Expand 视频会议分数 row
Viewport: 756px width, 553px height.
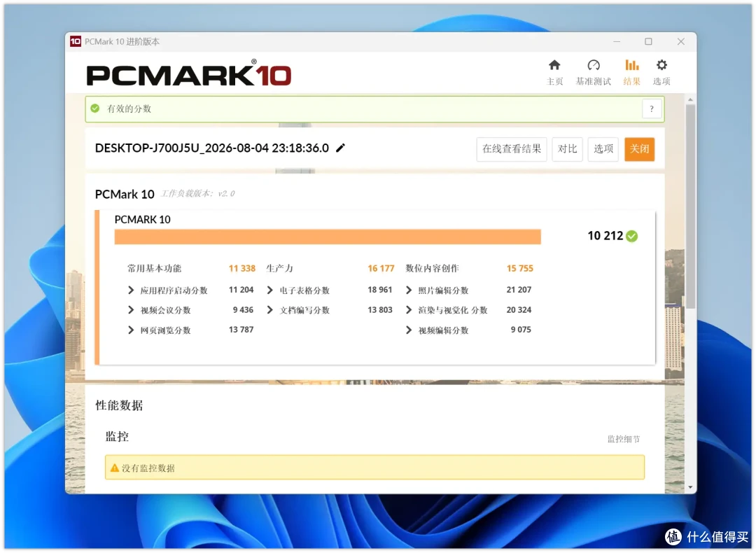[131, 309]
